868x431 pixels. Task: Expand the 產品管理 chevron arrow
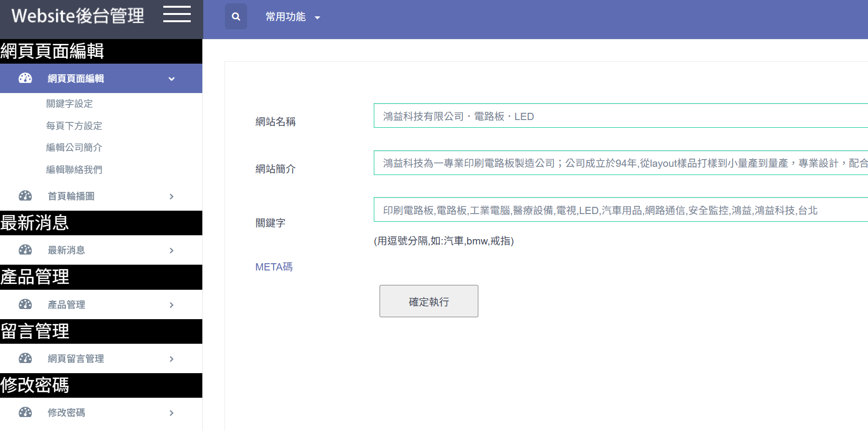coord(171,305)
